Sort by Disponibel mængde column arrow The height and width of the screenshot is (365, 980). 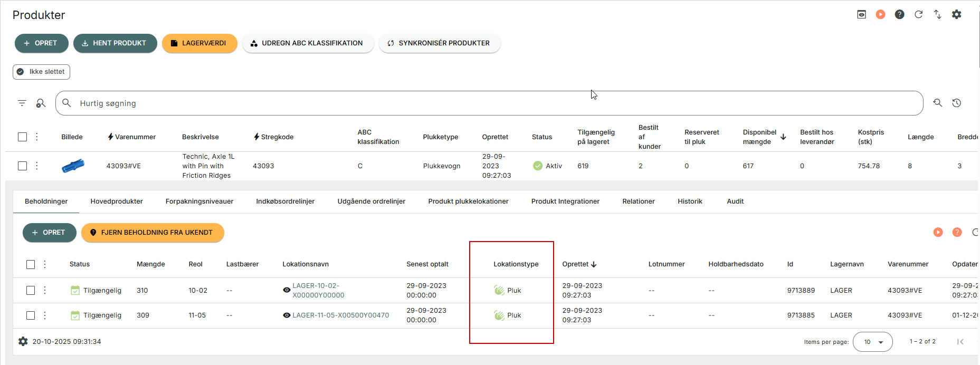click(783, 137)
